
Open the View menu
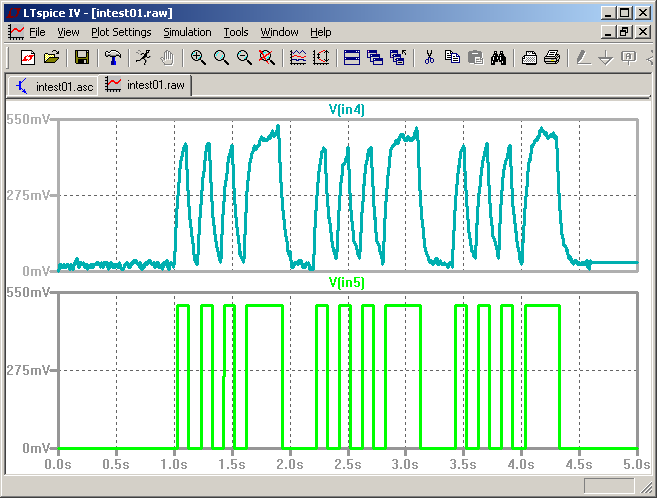pos(68,32)
